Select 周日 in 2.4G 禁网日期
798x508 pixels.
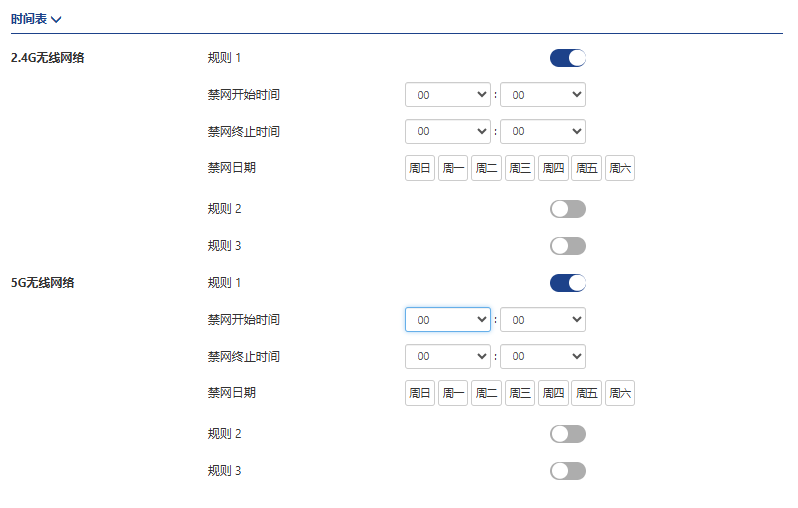420,168
